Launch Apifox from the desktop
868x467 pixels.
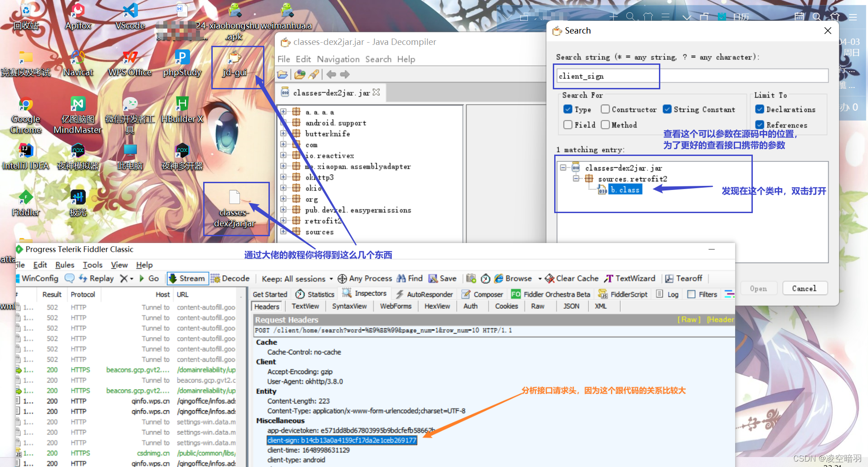78,16
